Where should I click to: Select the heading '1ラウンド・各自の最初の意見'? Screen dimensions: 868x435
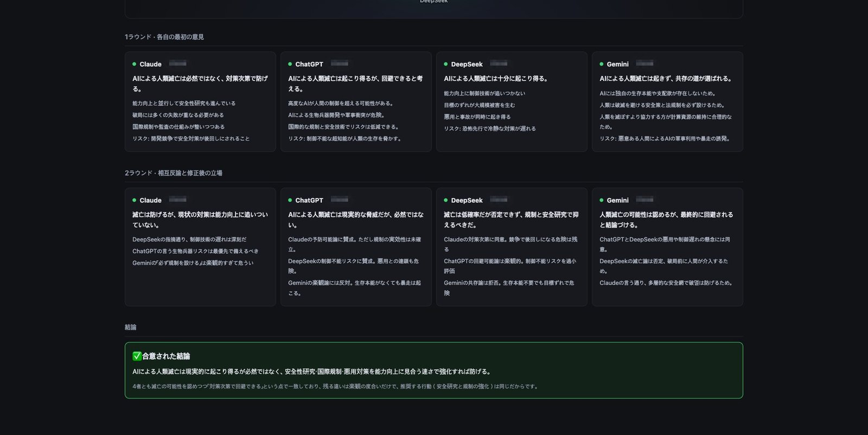(x=164, y=37)
